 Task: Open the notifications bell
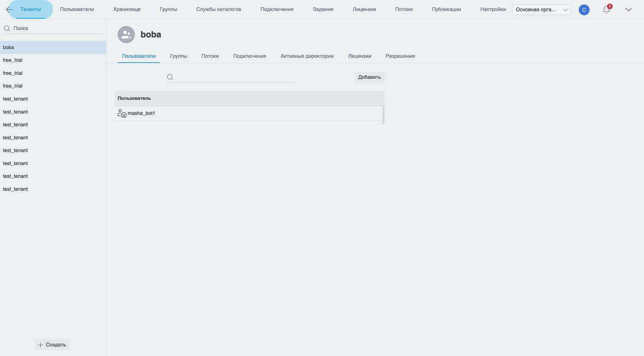point(606,9)
